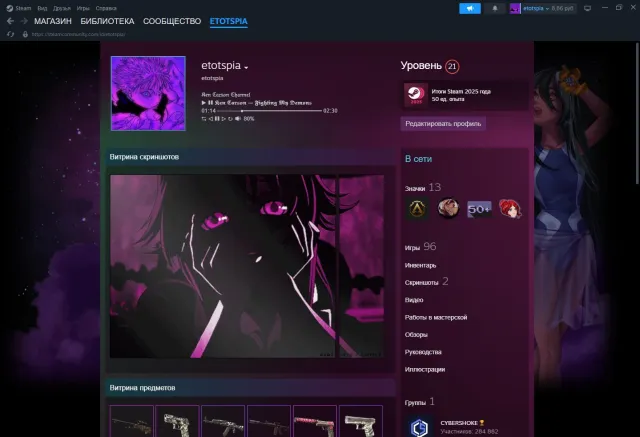Go forward with the right arrow

tap(24, 21)
